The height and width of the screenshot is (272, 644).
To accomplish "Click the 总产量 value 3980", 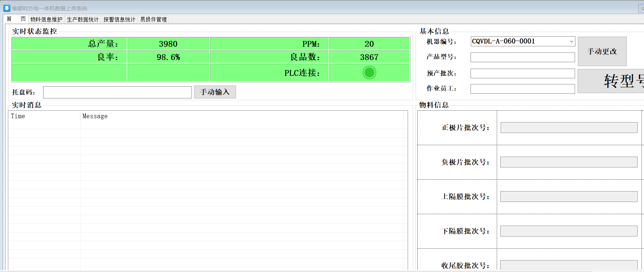I will coord(168,44).
